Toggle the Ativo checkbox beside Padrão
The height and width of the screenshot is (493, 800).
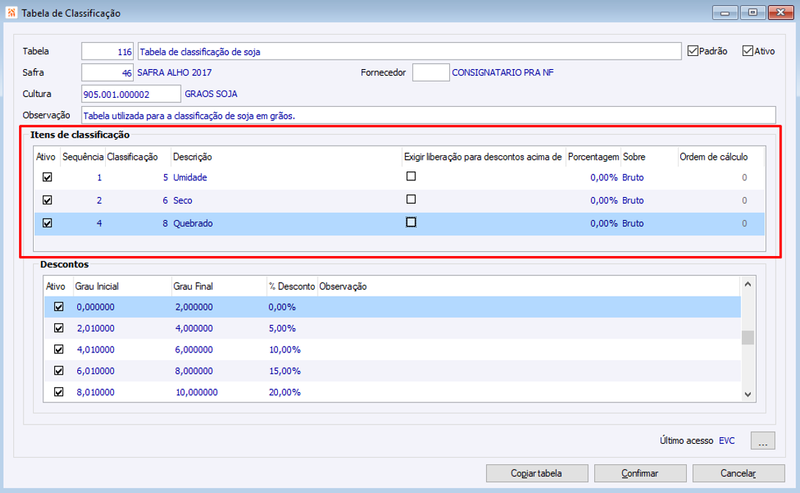(x=747, y=51)
